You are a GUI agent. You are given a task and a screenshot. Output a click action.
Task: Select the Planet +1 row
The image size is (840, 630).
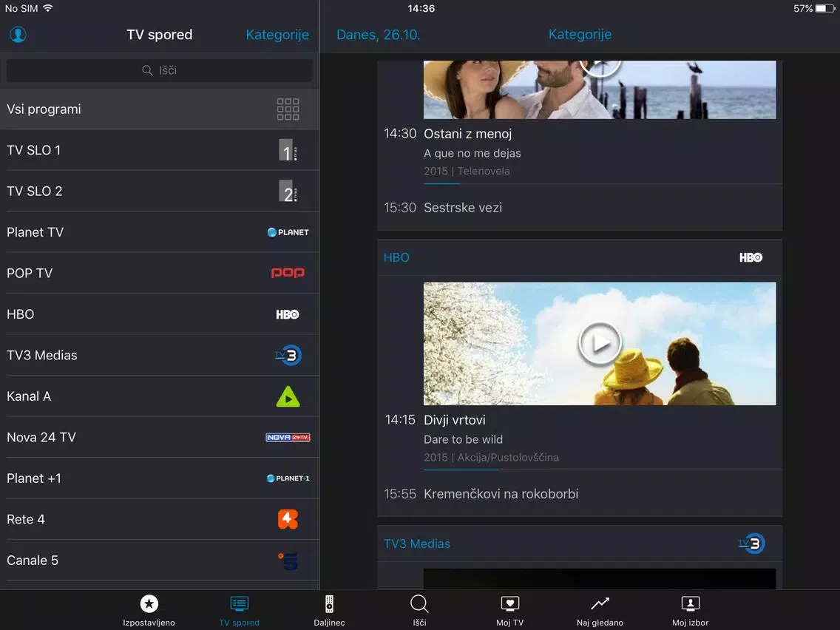coord(160,478)
